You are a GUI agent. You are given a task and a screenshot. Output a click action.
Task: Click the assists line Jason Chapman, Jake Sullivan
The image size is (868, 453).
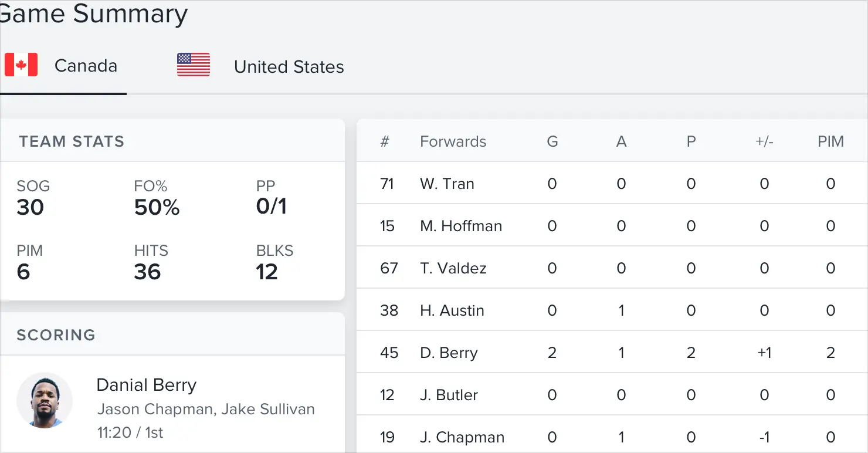(205, 409)
